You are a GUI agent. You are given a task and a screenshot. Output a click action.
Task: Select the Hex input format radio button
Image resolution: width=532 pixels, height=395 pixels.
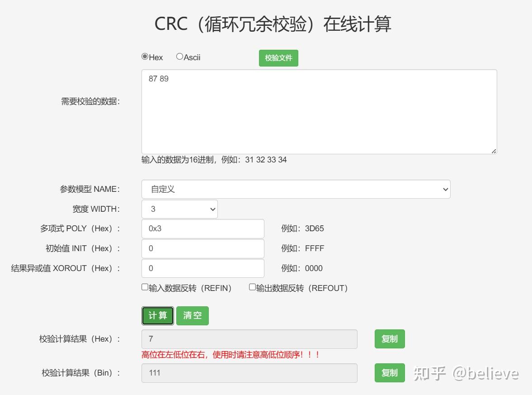tap(144, 57)
